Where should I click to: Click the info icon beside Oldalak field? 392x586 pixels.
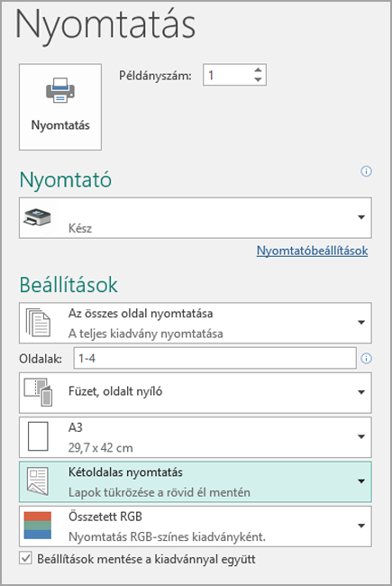click(366, 359)
